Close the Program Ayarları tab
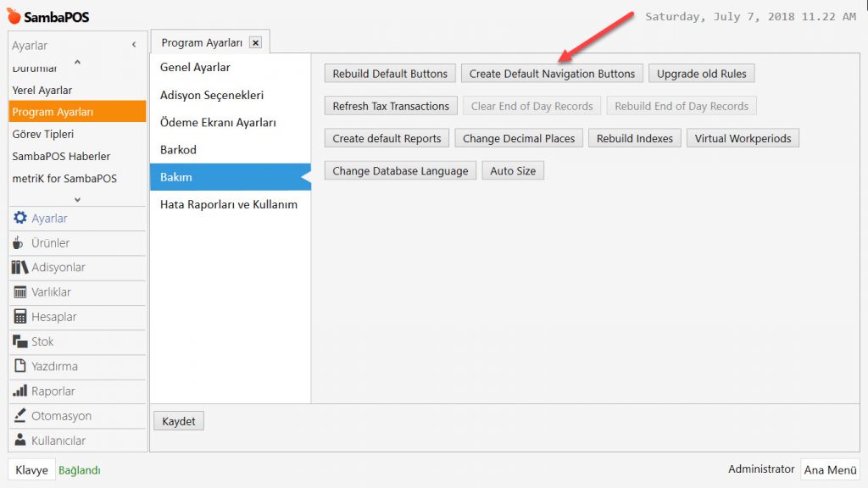Image resolution: width=868 pixels, height=488 pixels. point(256,42)
